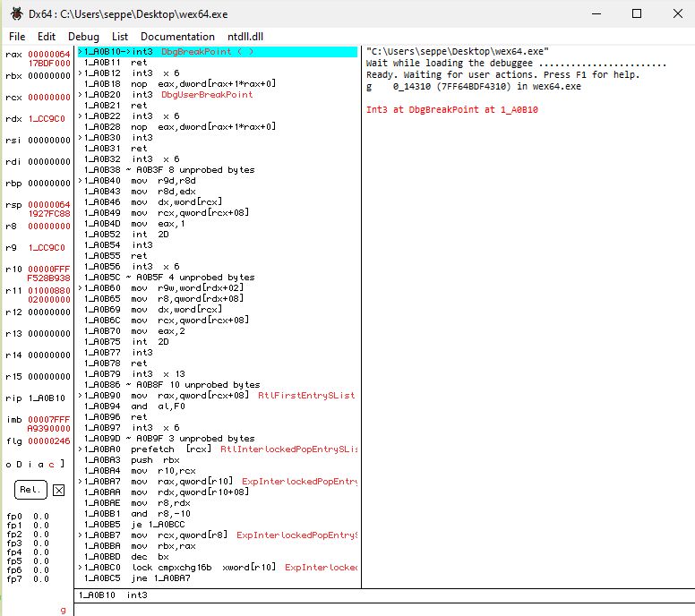The image size is (695, 616).
Task: Open the Debug menu
Action: [x=84, y=37]
